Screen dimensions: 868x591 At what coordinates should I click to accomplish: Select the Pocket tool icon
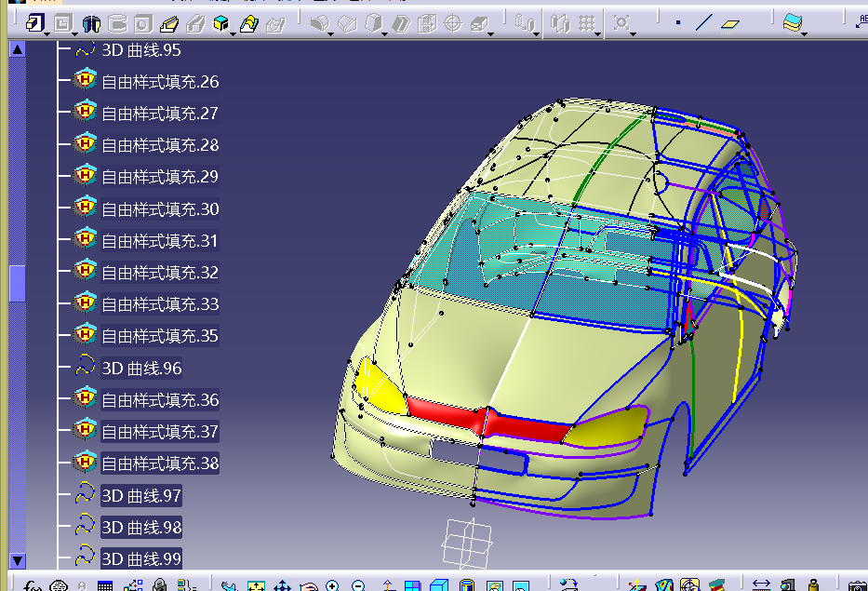point(61,22)
